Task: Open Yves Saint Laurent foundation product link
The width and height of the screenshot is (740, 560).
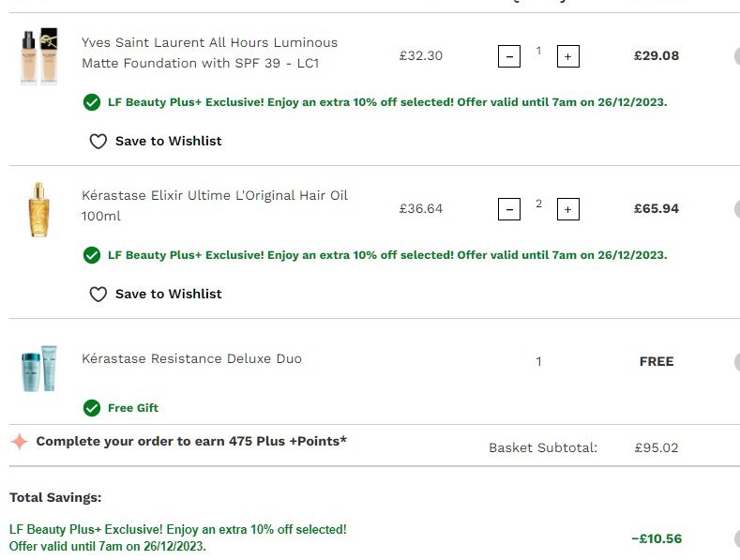Action: click(x=209, y=53)
